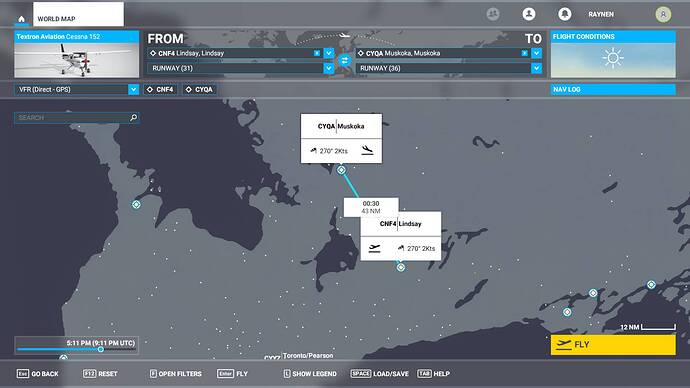The height and width of the screenshot is (388, 690).
Task: Expand the Runway (36) arrival dropdown
Action: tap(536, 68)
